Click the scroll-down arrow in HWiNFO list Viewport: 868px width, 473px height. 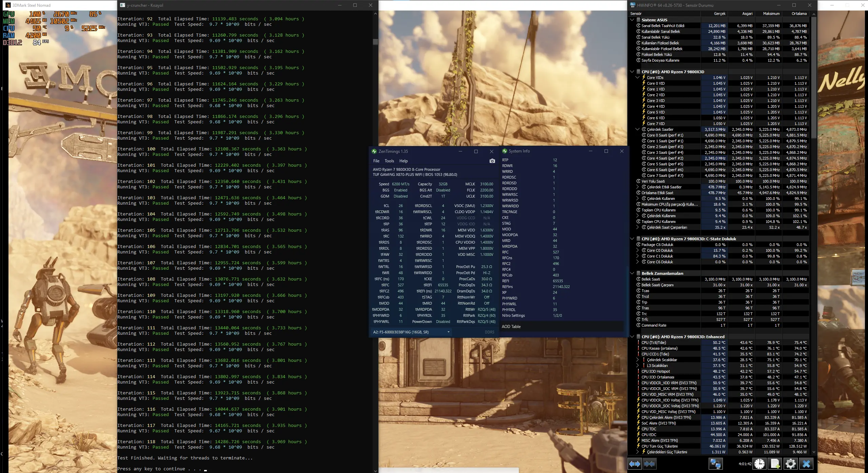814,452
